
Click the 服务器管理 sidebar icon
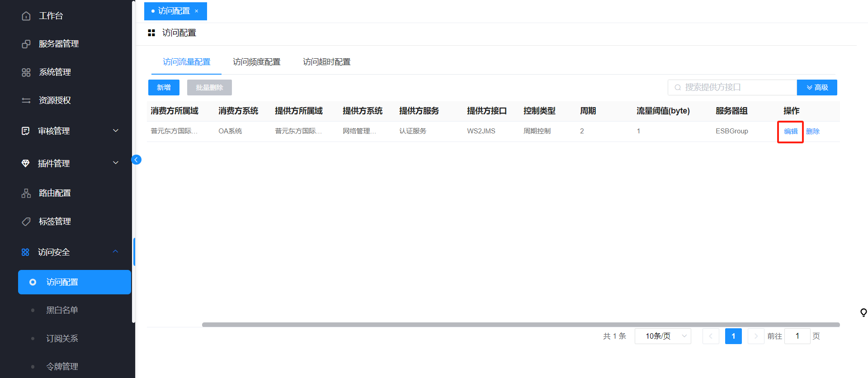[26, 44]
